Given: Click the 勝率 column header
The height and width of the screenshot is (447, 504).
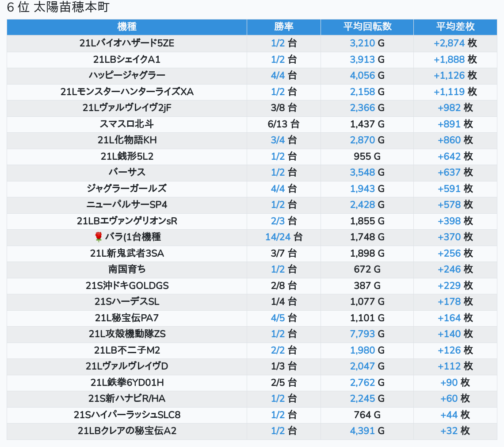Looking at the screenshot, I should click(x=283, y=27).
